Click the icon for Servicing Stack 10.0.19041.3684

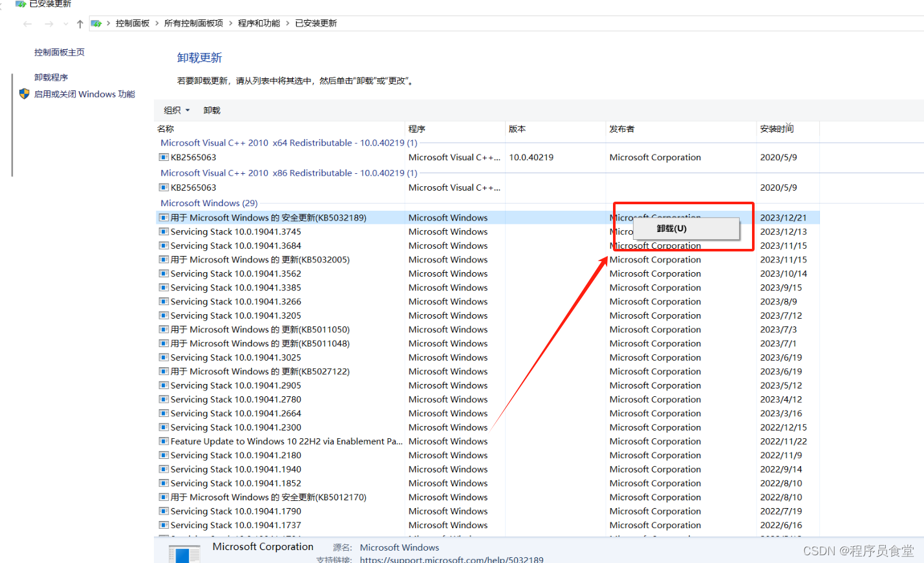[164, 246]
